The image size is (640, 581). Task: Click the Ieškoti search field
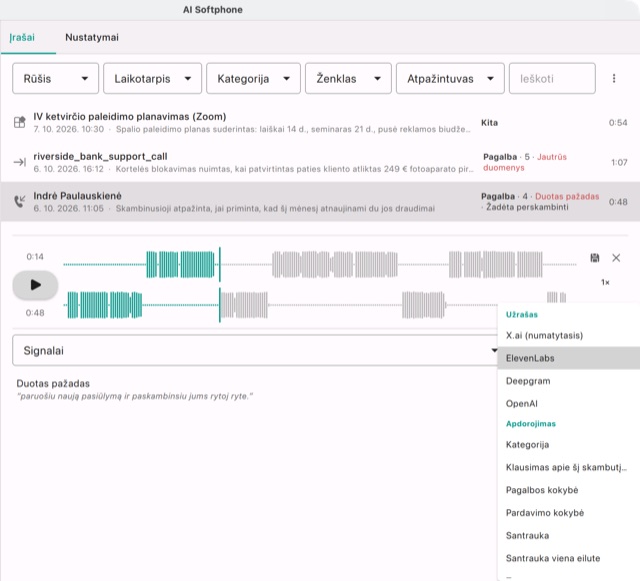click(x=552, y=78)
